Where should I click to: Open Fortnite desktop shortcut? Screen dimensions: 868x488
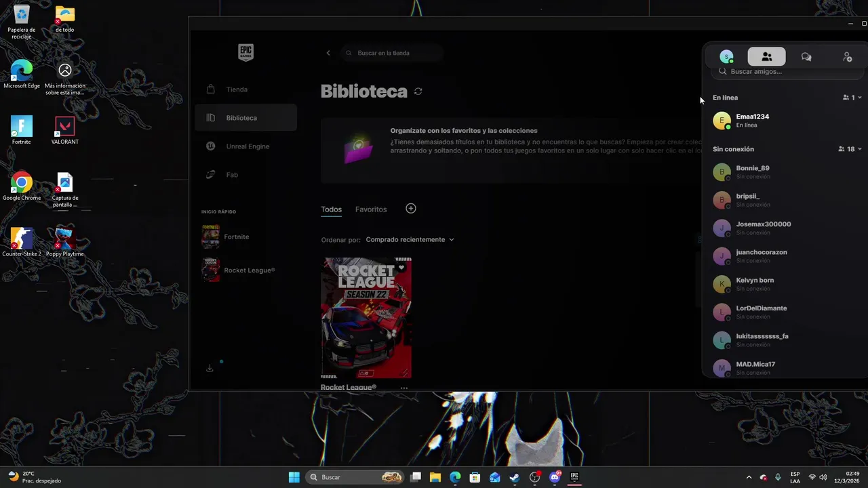click(22, 130)
